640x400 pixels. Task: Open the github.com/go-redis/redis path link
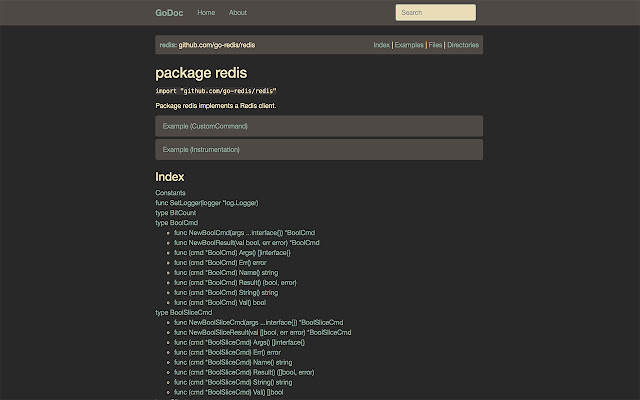[217, 45]
